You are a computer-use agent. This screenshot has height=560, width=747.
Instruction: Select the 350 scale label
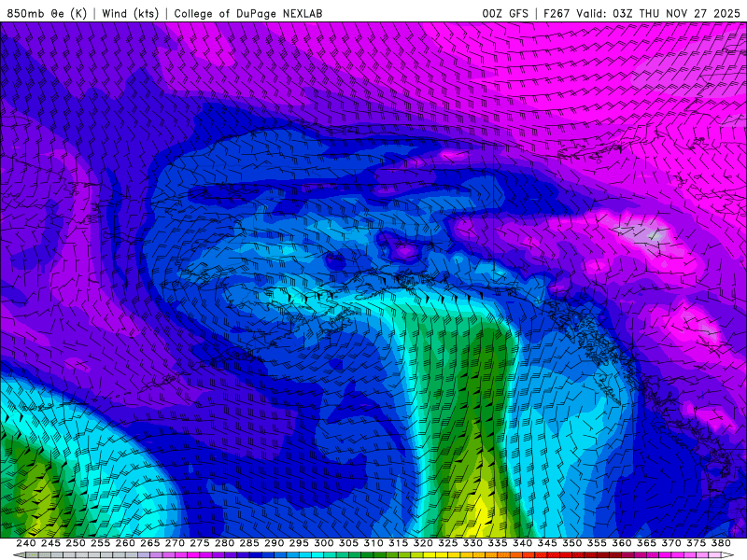point(572,543)
